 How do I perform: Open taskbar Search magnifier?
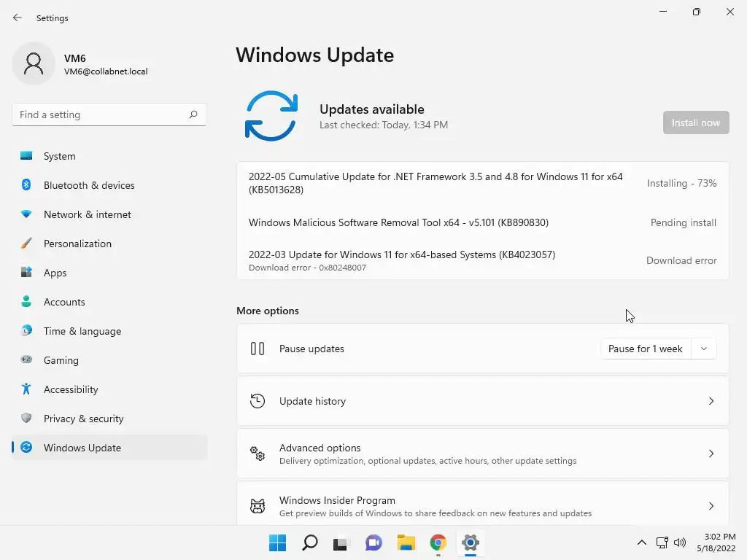click(x=309, y=542)
